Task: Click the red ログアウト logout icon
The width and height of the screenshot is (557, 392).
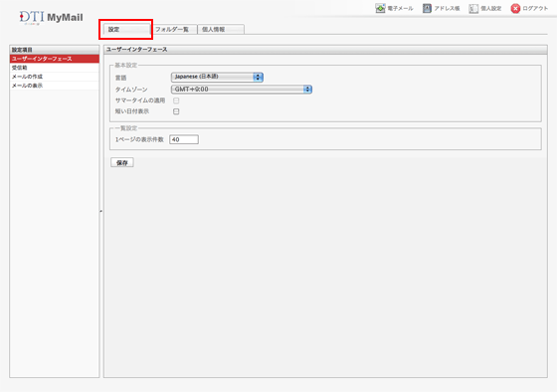Action: (515, 9)
